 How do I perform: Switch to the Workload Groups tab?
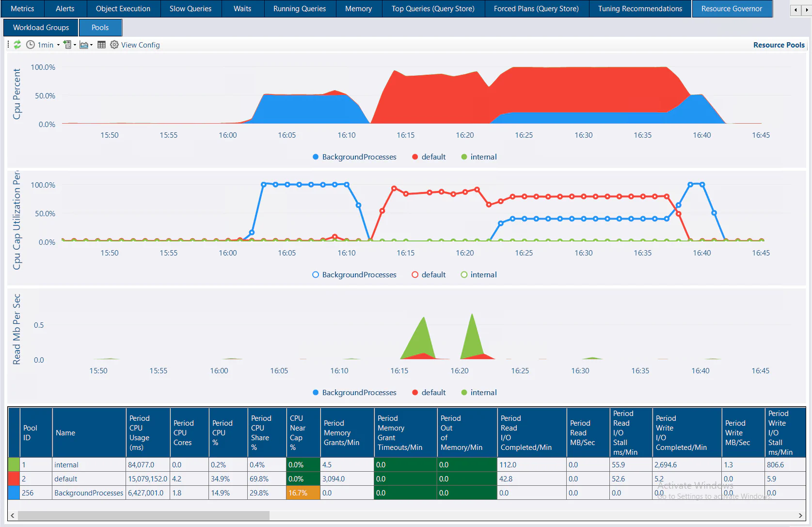coord(41,28)
